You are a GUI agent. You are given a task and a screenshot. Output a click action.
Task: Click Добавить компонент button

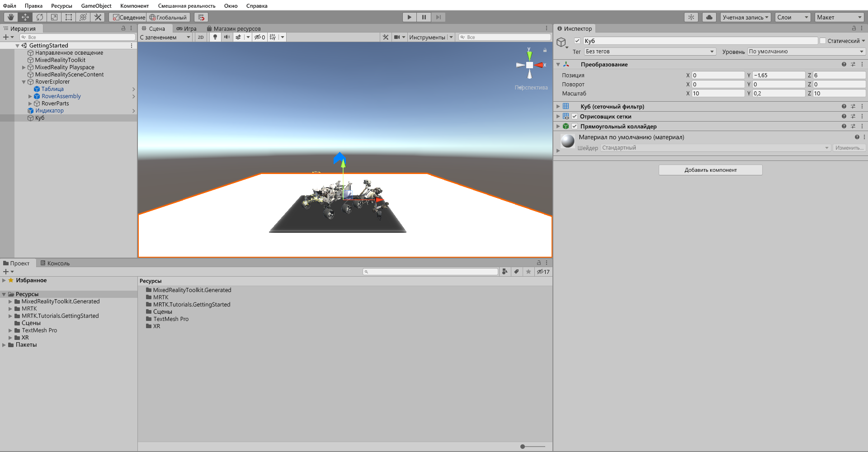(x=710, y=170)
